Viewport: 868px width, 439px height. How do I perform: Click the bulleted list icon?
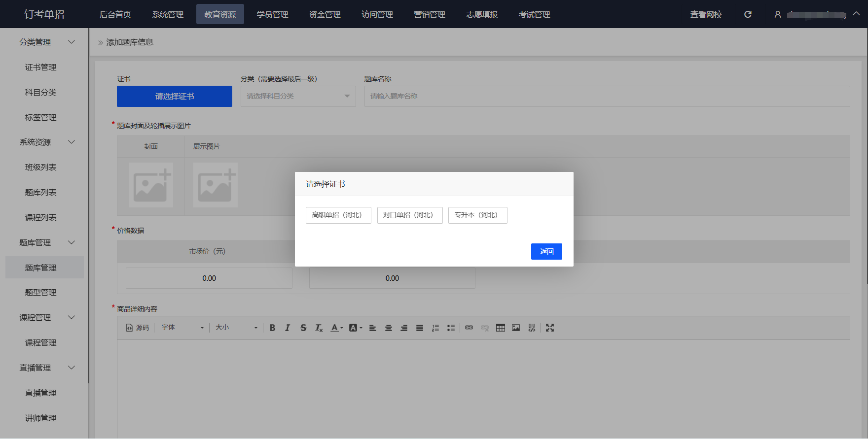[x=451, y=328]
